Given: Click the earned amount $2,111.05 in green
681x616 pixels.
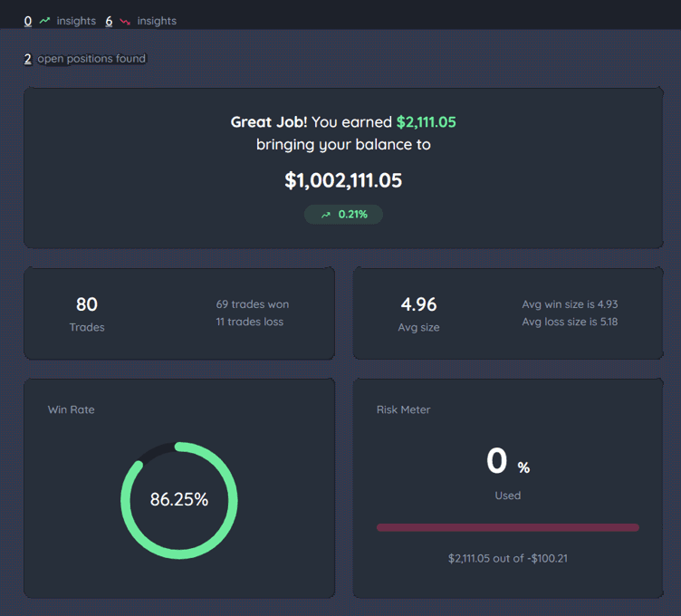Looking at the screenshot, I should pyautogui.click(x=426, y=122).
